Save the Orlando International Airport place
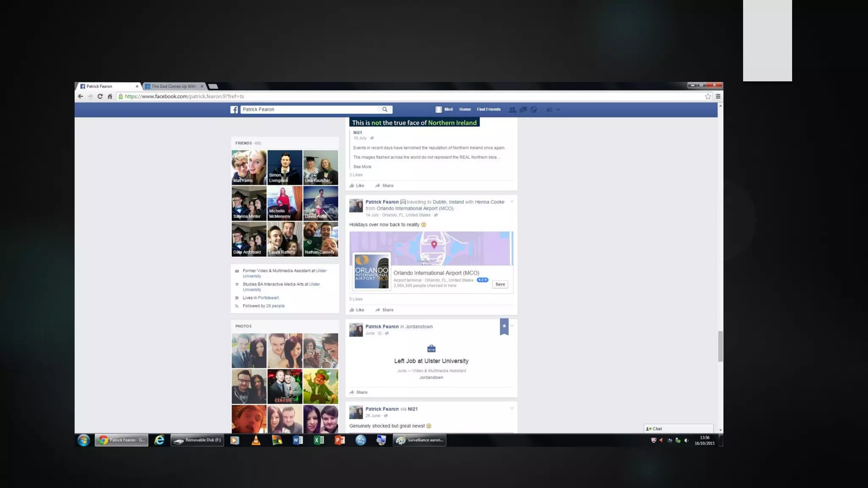 coord(500,284)
